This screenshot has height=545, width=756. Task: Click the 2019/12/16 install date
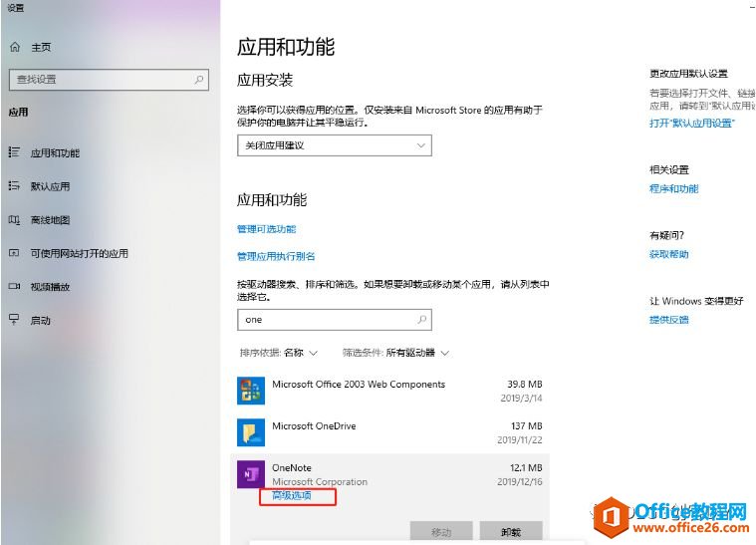[x=520, y=482]
